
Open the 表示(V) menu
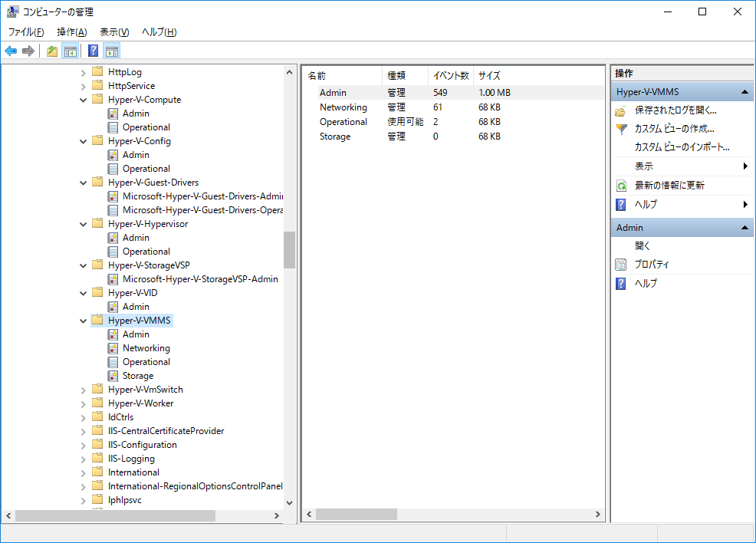tap(114, 31)
